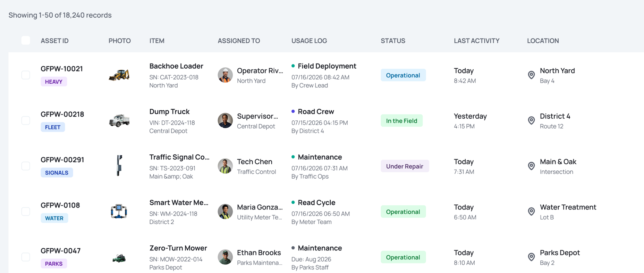This screenshot has height=273, width=644.
Task: Click Maria Gonza... avatar picture
Action: (x=225, y=211)
